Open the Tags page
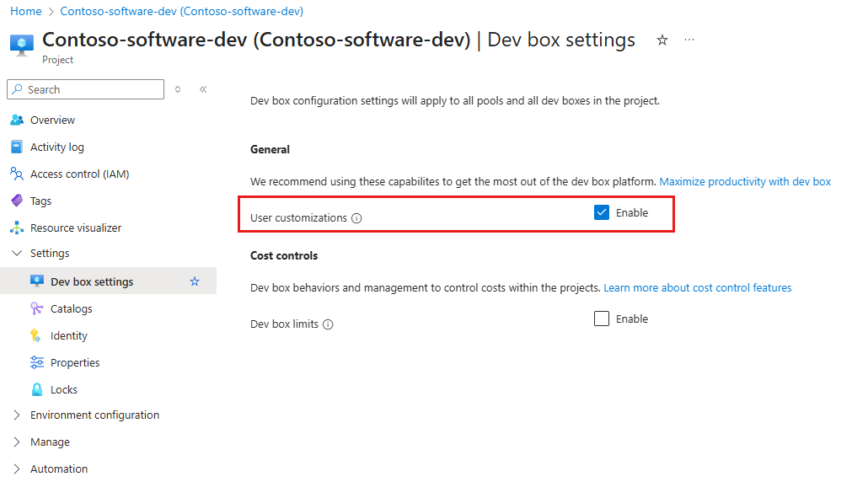Image resolution: width=868 pixels, height=498 pixels. (x=41, y=201)
